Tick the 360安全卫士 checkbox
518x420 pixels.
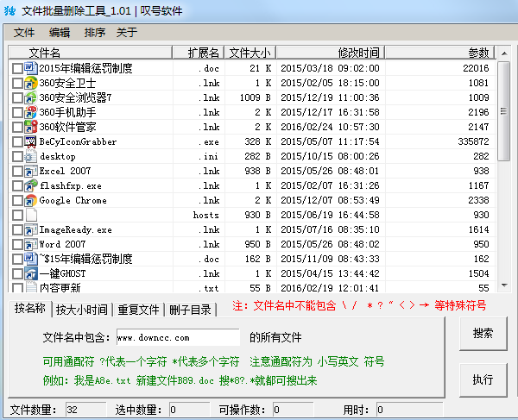(x=17, y=83)
